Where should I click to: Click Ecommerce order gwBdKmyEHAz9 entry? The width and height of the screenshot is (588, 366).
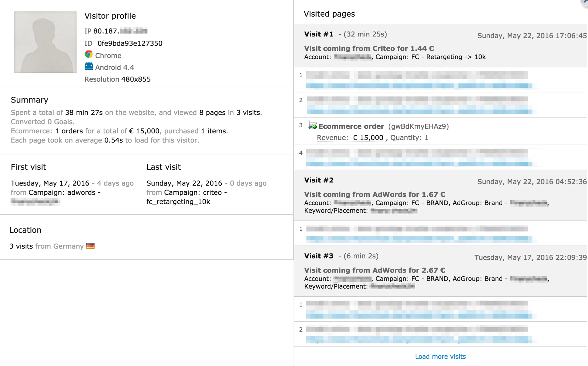point(383,126)
